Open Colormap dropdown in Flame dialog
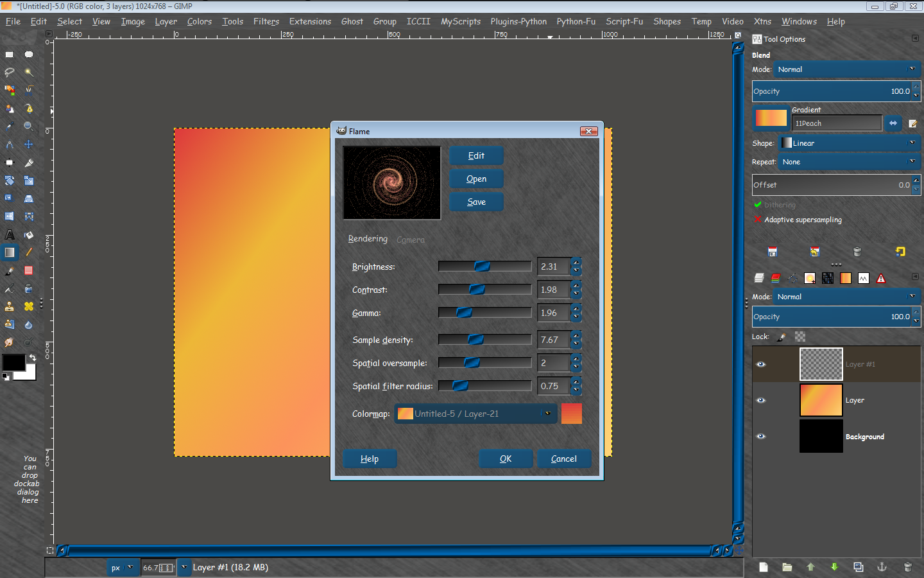Viewport: 924px width, 578px height. 475,414
